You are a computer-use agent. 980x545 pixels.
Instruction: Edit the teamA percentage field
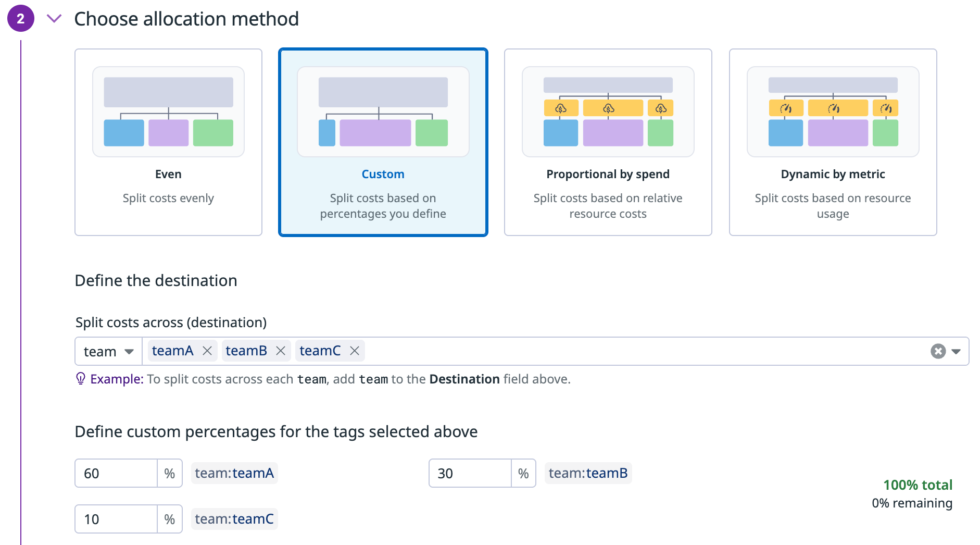pyautogui.click(x=116, y=473)
